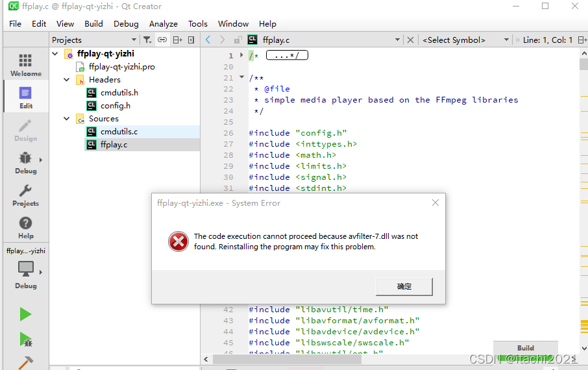Open the Window menu
The image size is (588, 370).
[233, 23]
